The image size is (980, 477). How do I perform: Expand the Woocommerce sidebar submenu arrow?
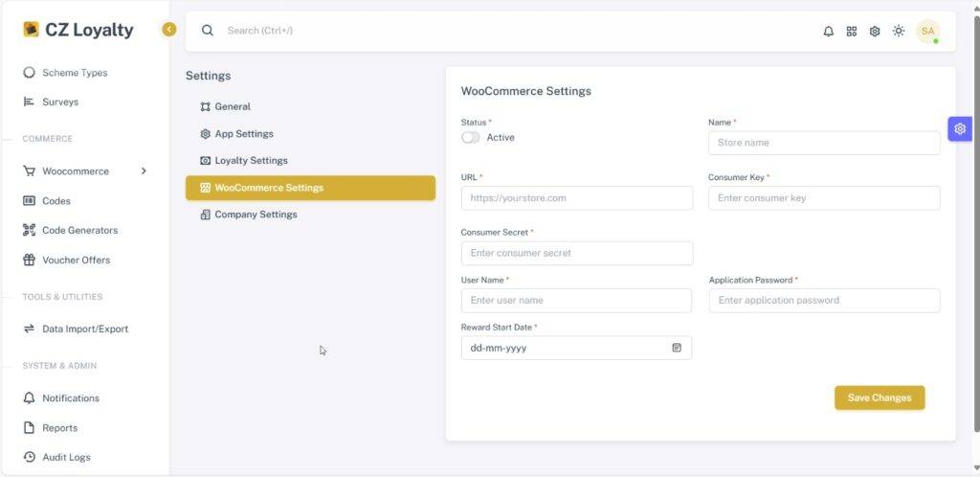click(144, 170)
